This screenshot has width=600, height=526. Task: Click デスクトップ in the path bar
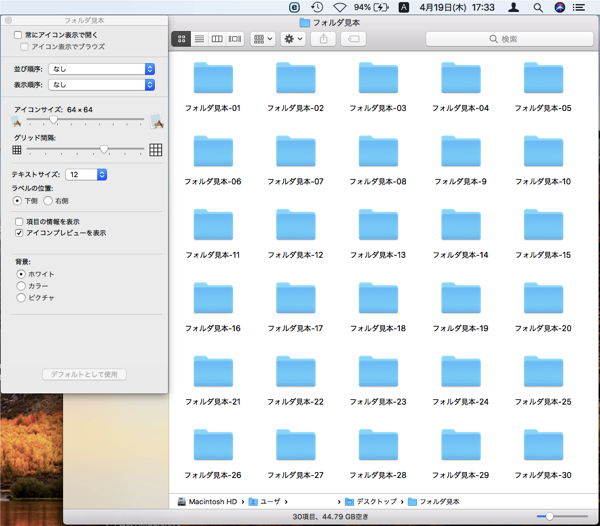tap(375, 501)
